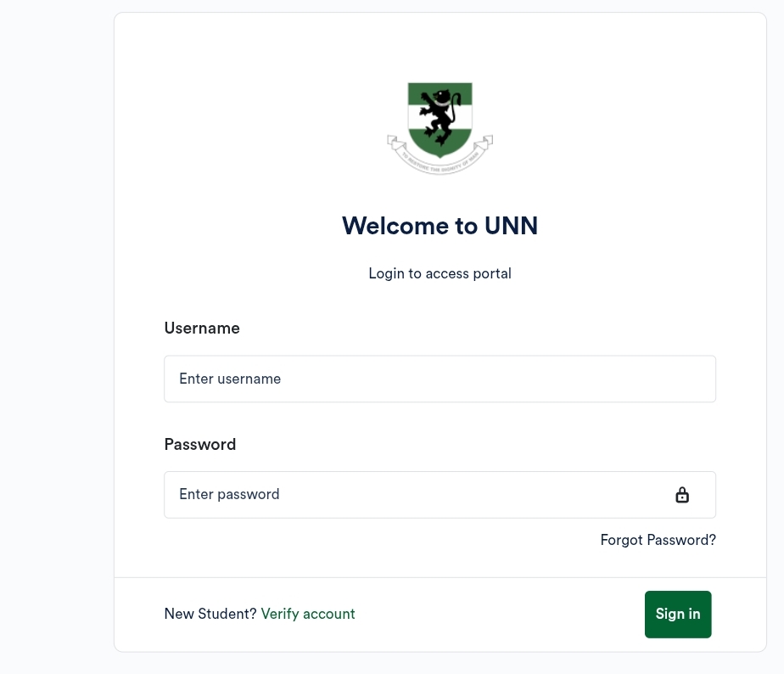Click the word UNN in the heading
Viewport: 784px width, 674px height.
pyautogui.click(x=511, y=226)
